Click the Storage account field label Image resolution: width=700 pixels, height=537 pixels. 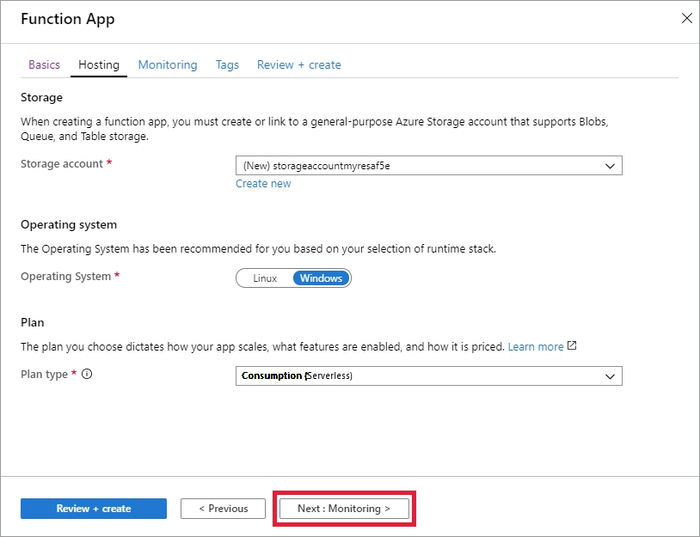pyautogui.click(x=62, y=164)
